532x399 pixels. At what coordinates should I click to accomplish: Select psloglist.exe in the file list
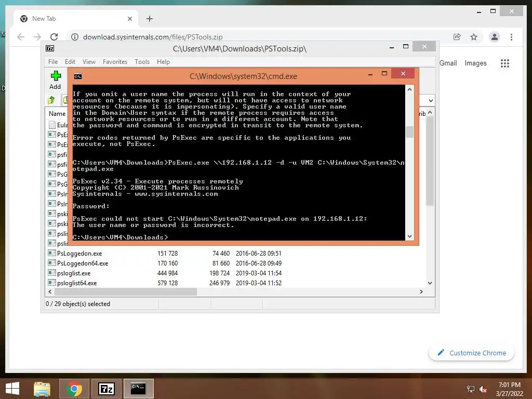(x=74, y=273)
